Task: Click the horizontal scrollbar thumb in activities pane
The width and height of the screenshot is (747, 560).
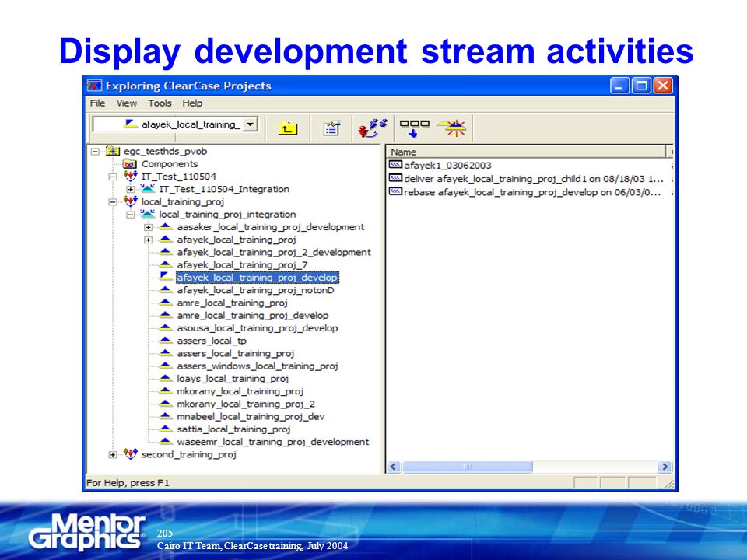Action: tap(467, 467)
